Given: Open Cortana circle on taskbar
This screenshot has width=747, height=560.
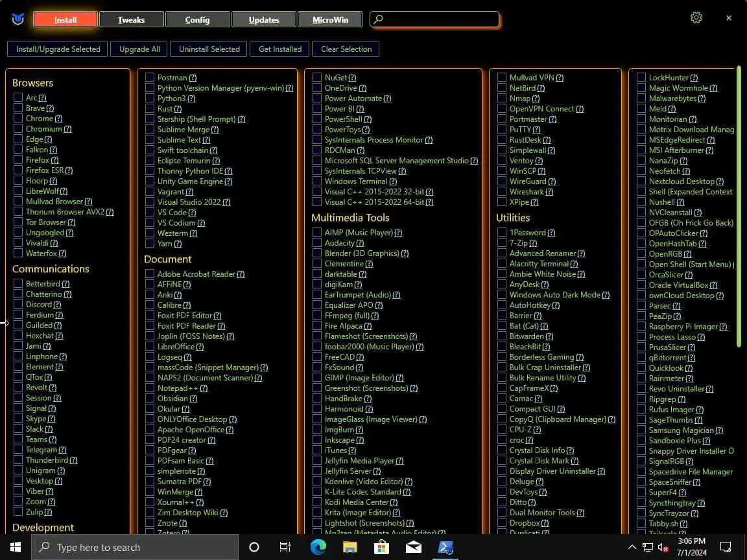Looking at the screenshot, I should (254, 547).
